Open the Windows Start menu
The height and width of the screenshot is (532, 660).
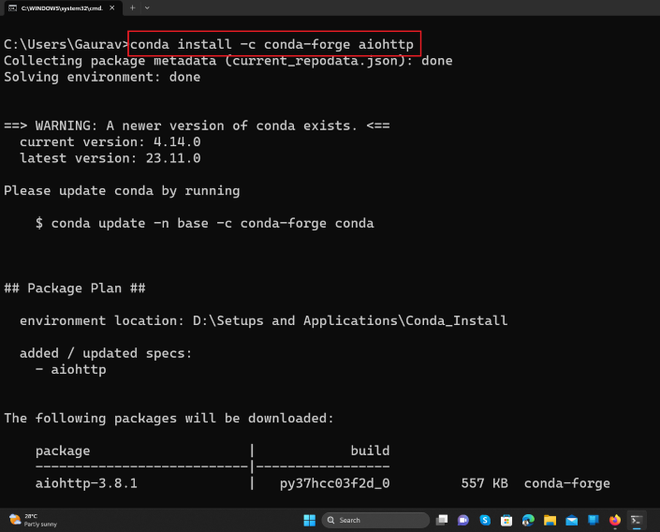pyautogui.click(x=309, y=520)
